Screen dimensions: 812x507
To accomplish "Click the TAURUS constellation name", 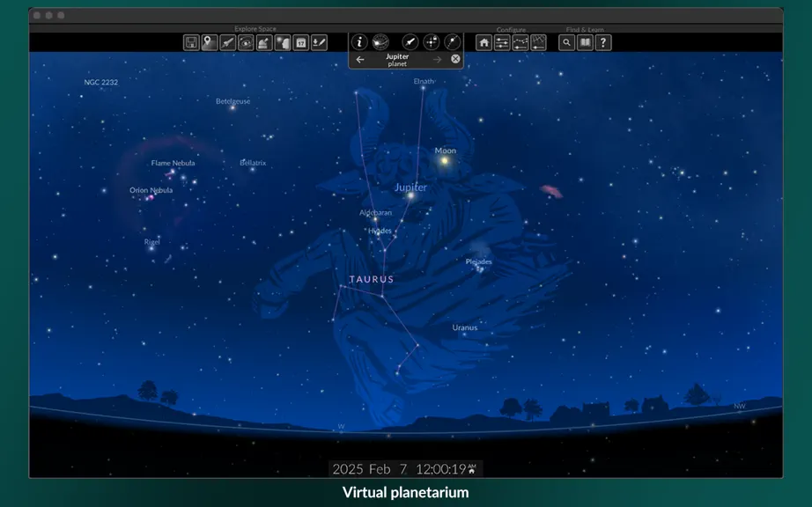I will coord(372,279).
